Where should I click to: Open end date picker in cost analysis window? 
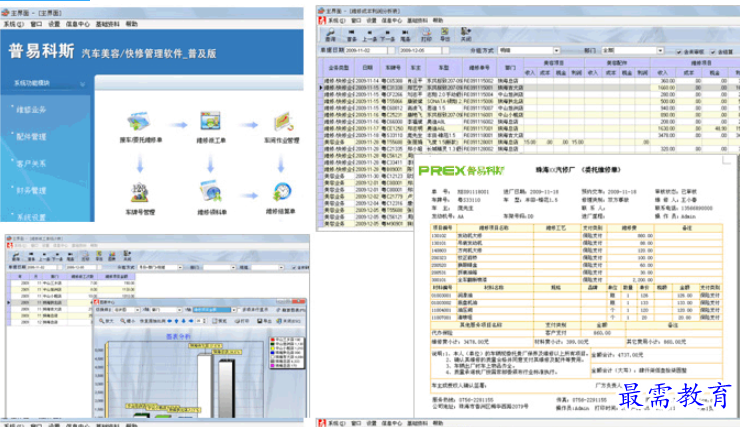[446, 50]
